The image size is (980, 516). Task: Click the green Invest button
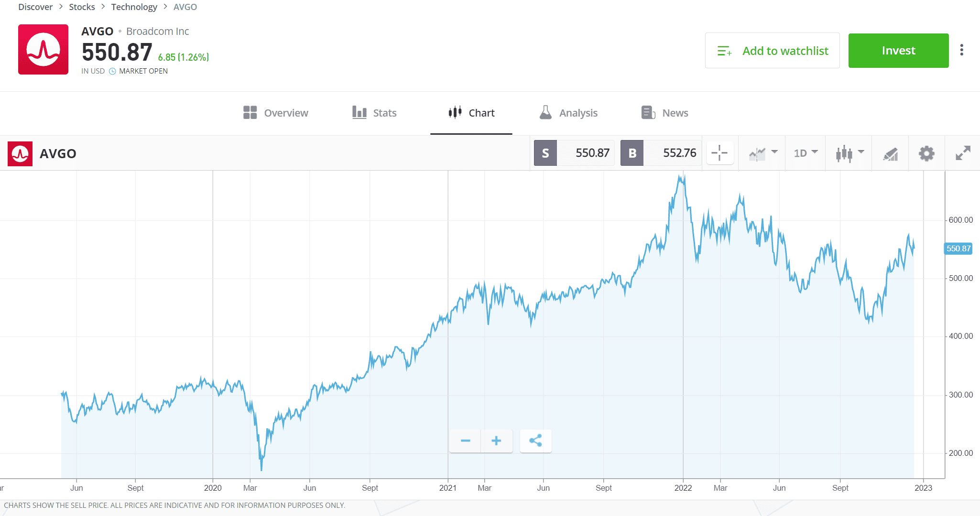[x=898, y=51]
